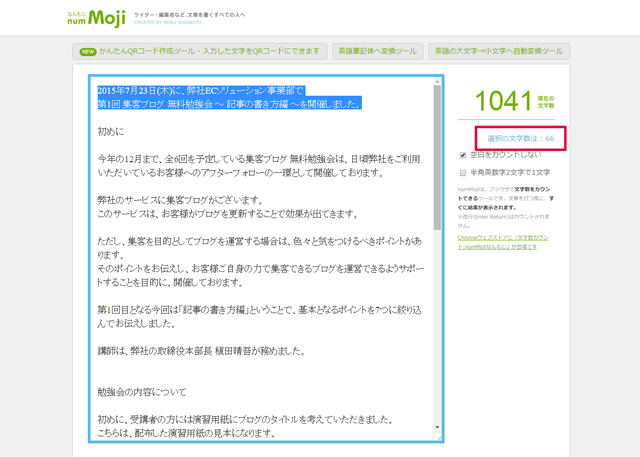Viewport: 640px width, 457px height.
Task: Click the text line 勉強会の内容について
Action: point(142,392)
